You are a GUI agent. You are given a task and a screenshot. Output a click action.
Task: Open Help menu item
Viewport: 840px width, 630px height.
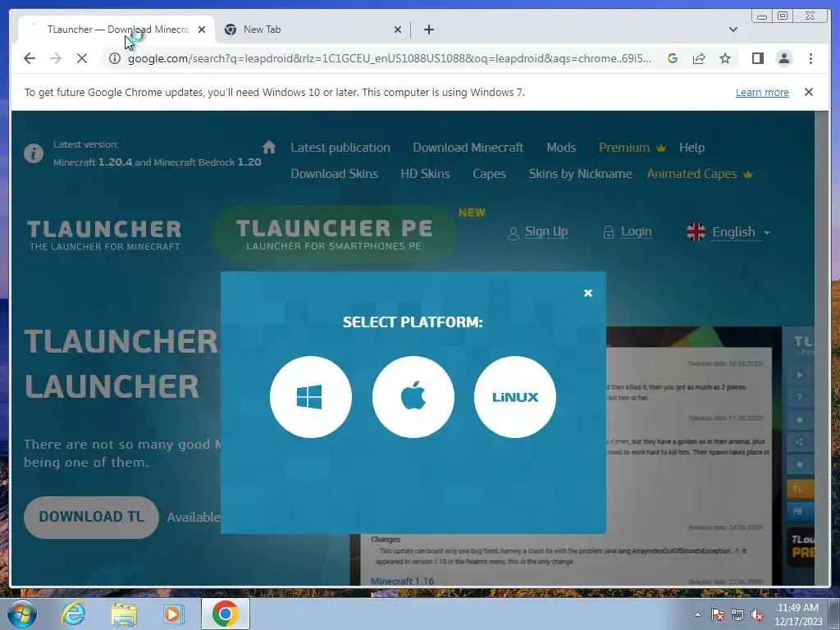(692, 148)
